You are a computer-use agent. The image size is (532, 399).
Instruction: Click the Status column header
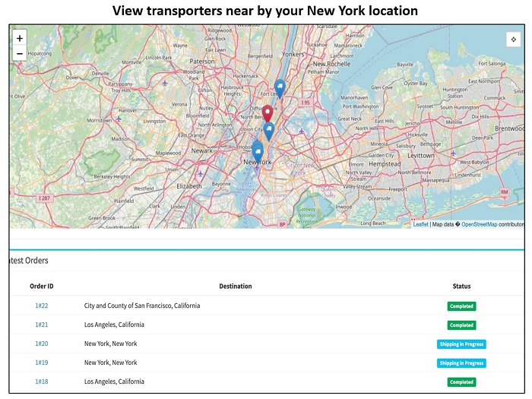pyautogui.click(x=461, y=287)
